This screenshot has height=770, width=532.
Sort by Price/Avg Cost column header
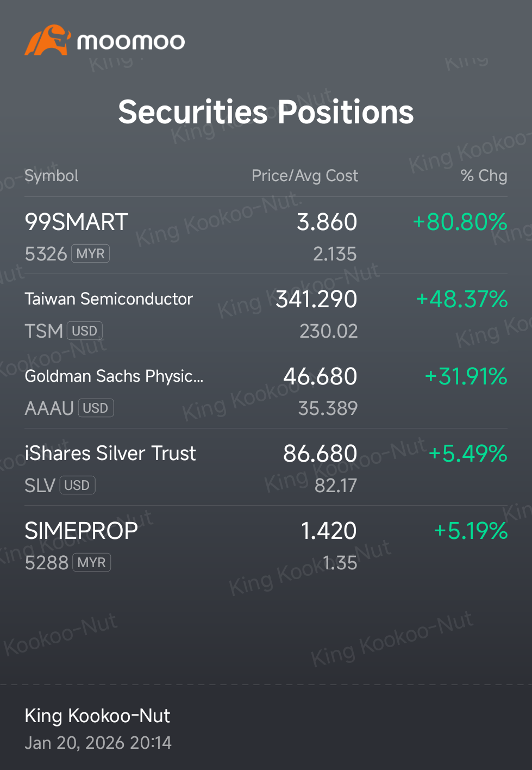[x=305, y=176]
